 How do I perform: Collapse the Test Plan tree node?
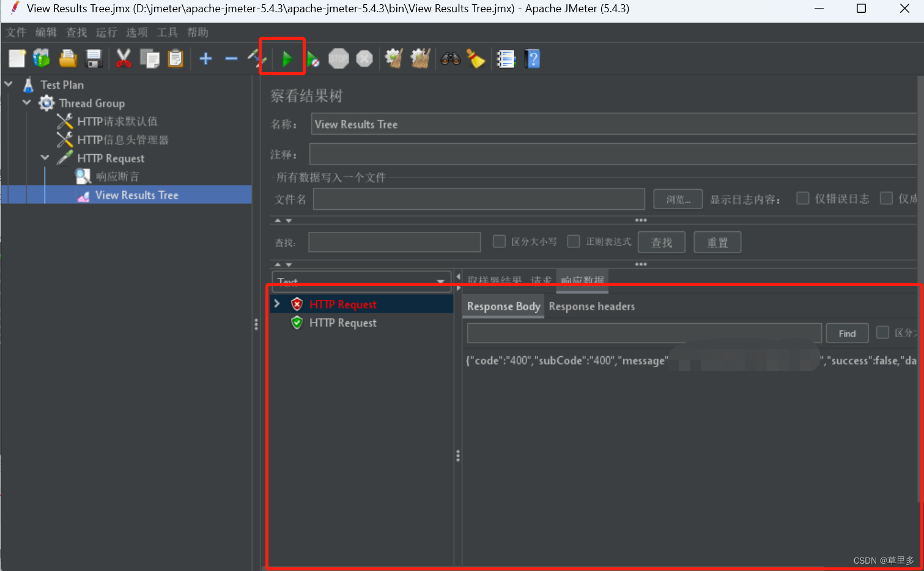pyautogui.click(x=9, y=84)
